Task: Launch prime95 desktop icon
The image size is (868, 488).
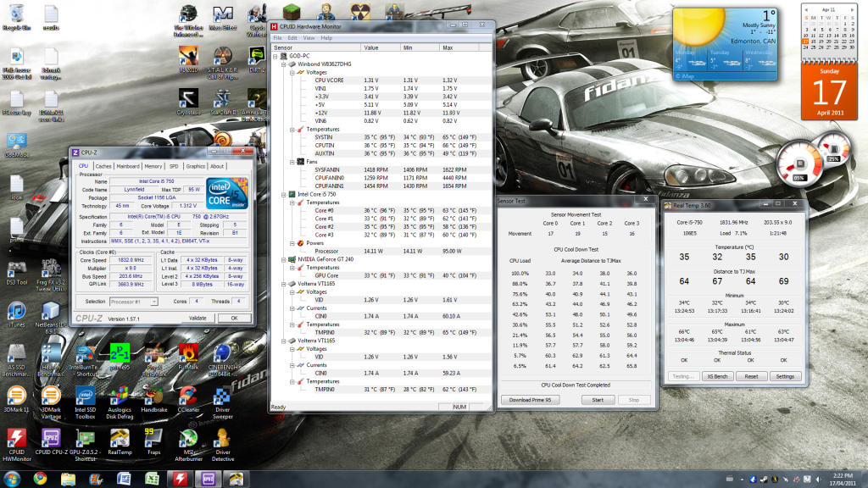Action: [x=120, y=357]
